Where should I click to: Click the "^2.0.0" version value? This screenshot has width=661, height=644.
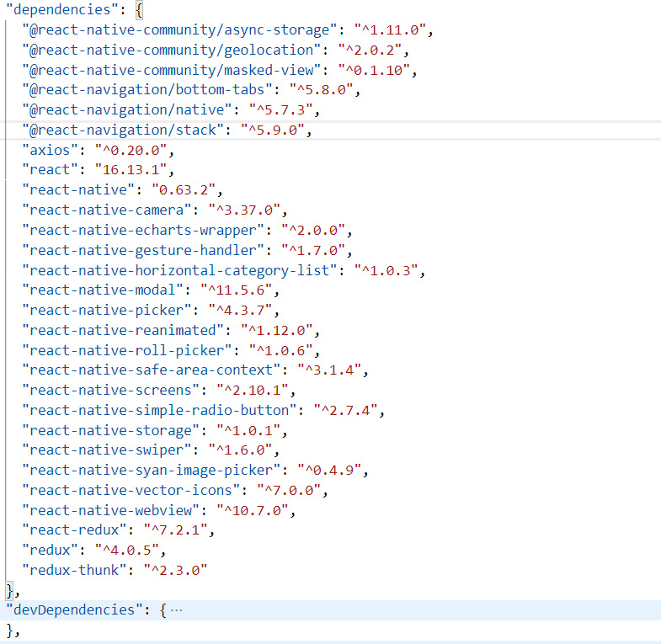click(x=313, y=230)
